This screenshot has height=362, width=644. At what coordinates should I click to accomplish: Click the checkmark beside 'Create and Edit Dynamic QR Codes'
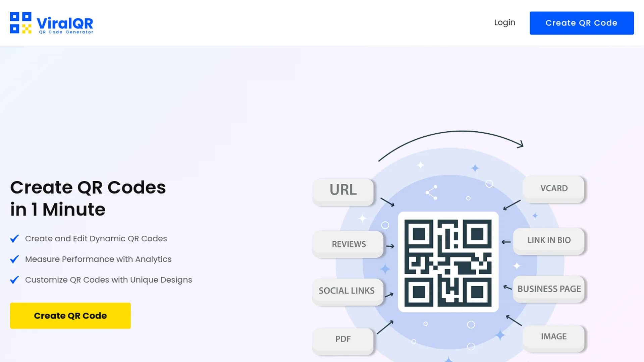pyautogui.click(x=14, y=239)
